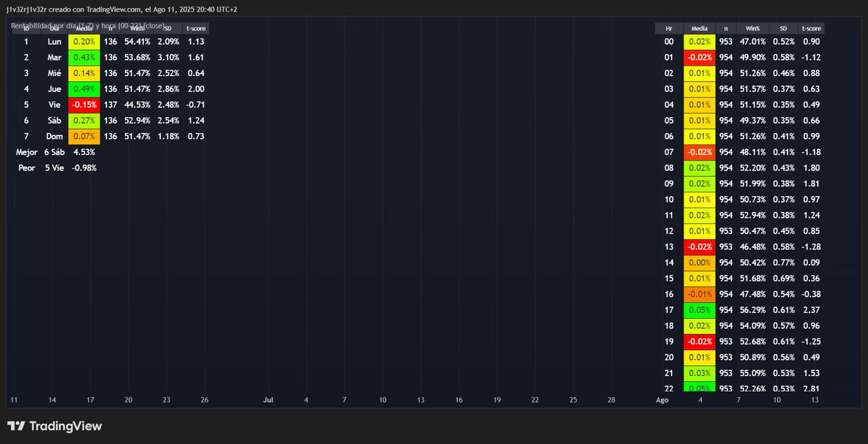Click the 56.29% win rate for hour 17
This screenshot has width=868, height=444.
click(753, 309)
